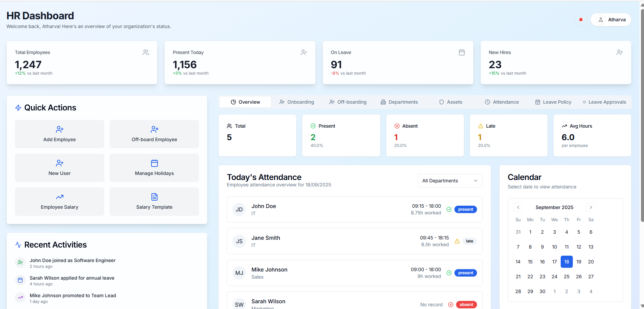Viewport: 644px width, 309px height.
Task: Click the Add Employee quick action
Action: [59, 134]
